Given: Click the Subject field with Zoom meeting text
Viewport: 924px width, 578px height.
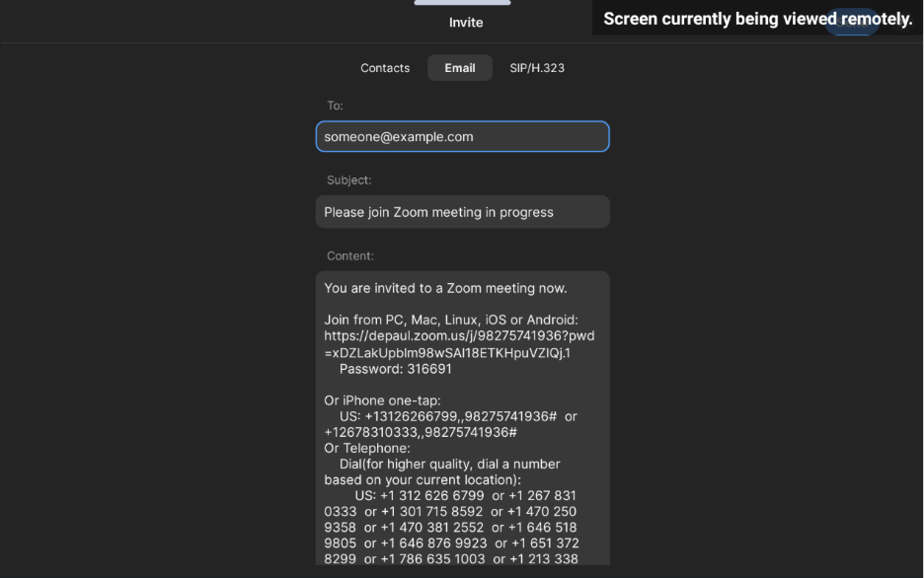Looking at the screenshot, I should point(463,212).
